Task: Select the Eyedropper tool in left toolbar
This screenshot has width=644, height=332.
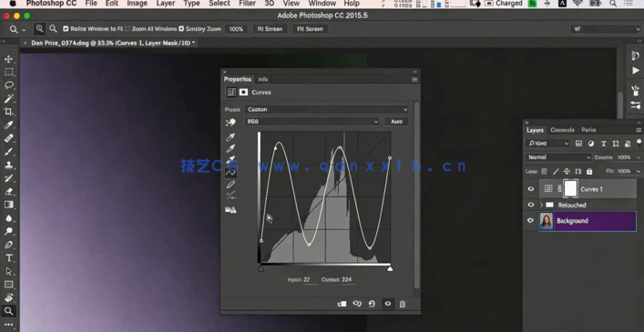Action: pos(8,125)
